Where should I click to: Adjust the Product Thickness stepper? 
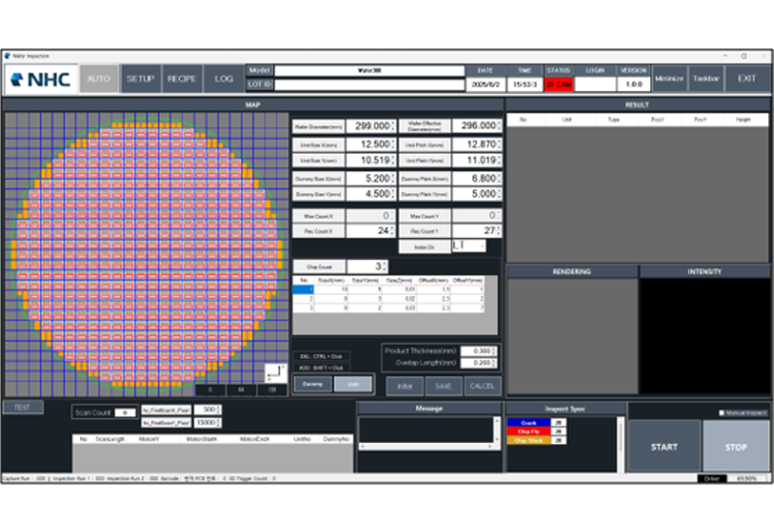[x=496, y=350]
